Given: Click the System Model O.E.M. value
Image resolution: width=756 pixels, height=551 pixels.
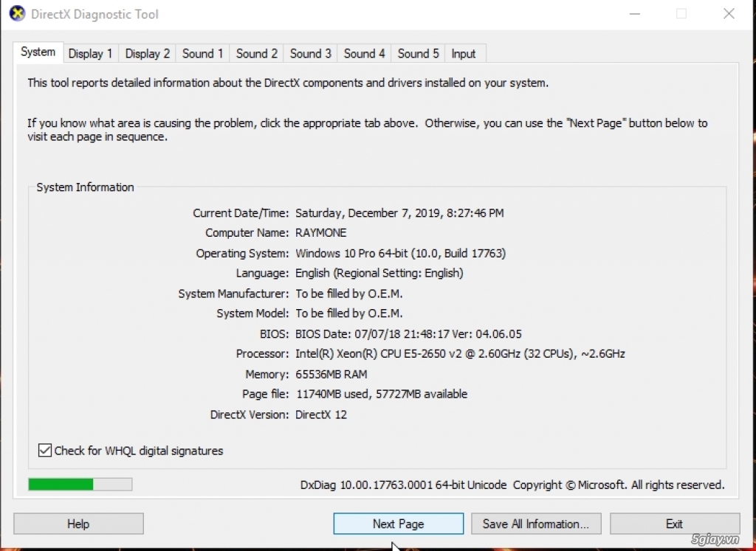Looking at the screenshot, I should (349, 313).
